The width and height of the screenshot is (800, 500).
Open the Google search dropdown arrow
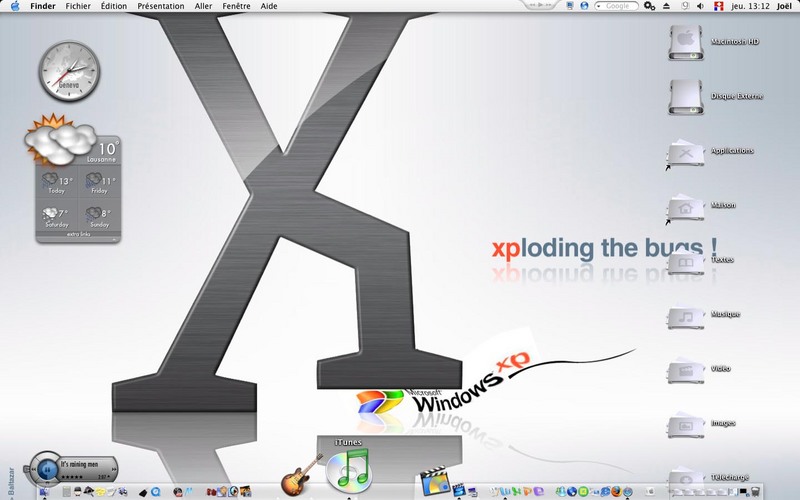click(598, 6)
